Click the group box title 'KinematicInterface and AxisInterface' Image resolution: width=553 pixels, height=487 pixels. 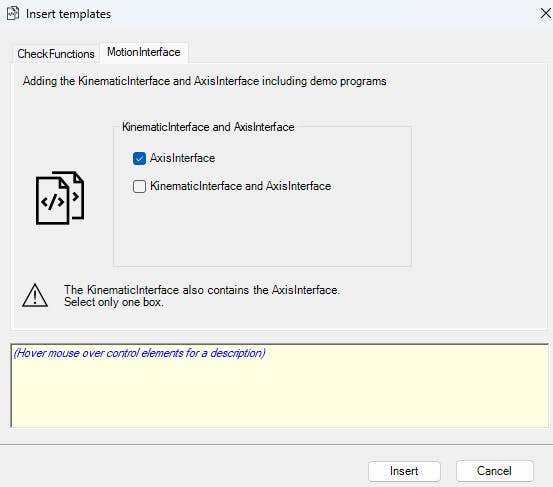pyautogui.click(x=208, y=127)
